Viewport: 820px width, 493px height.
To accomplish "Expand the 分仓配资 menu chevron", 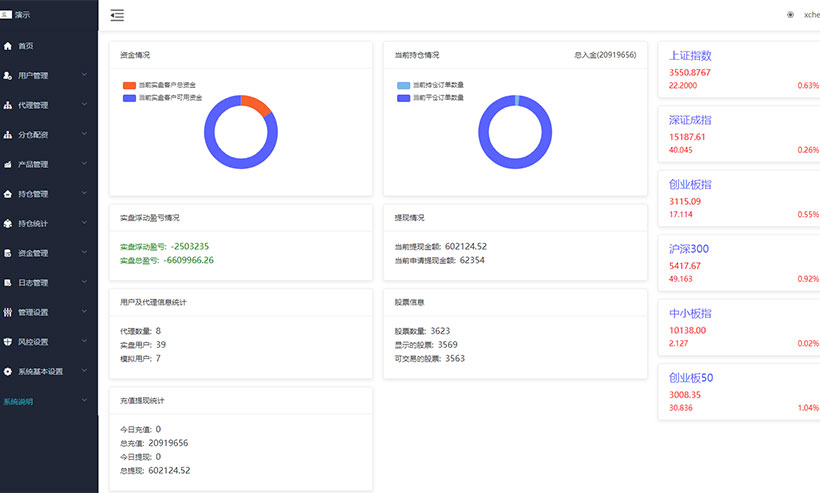I will coord(84,135).
